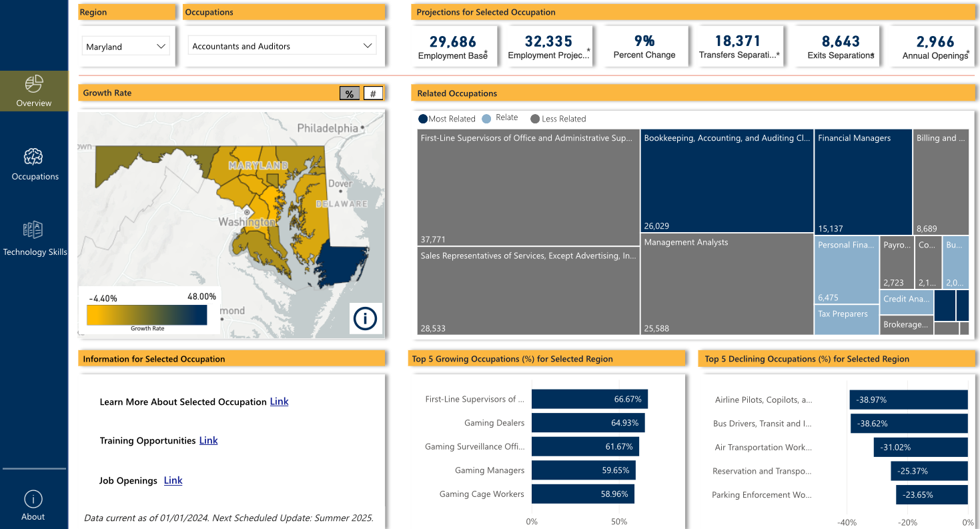Switch growth rate to number view
Screen dimensions: 980x529
point(374,94)
